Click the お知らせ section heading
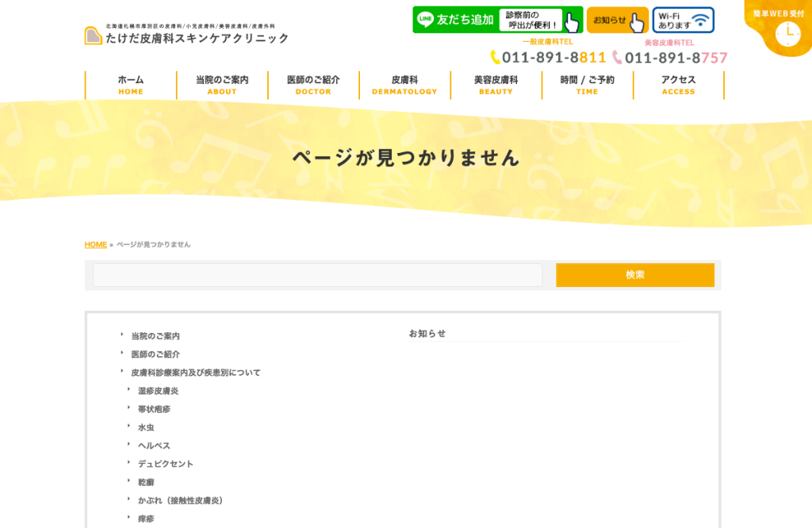812x528 pixels. (x=427, y=333)
